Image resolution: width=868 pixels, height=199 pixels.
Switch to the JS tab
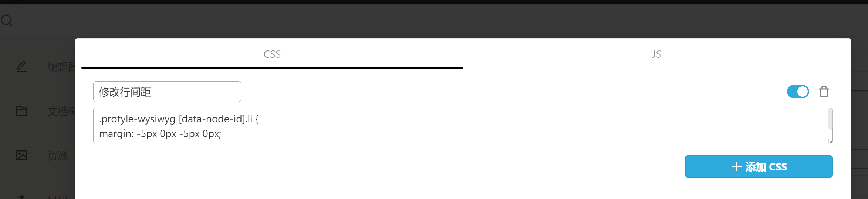[x=656, y=54]
